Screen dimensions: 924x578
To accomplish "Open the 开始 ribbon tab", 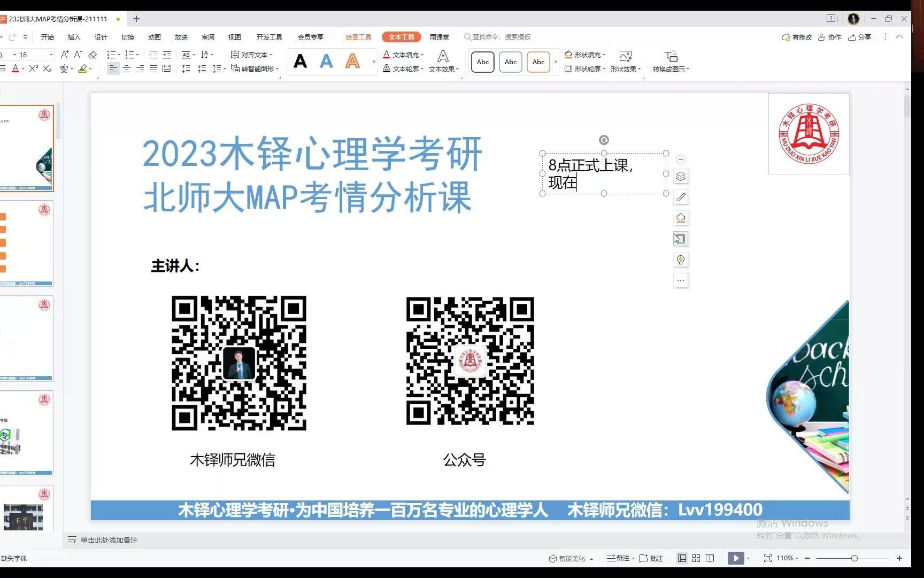I will click(x=48, y=37).
